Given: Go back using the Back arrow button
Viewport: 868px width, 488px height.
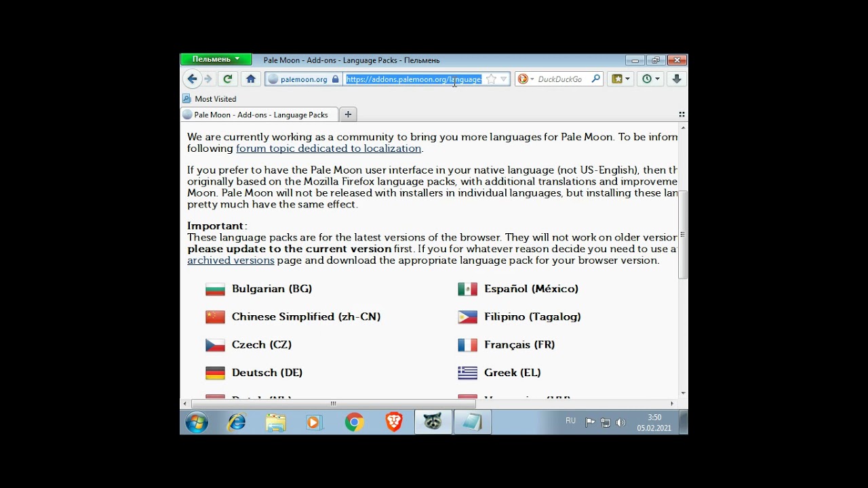Looking at the screenshot, I should 192,79.
